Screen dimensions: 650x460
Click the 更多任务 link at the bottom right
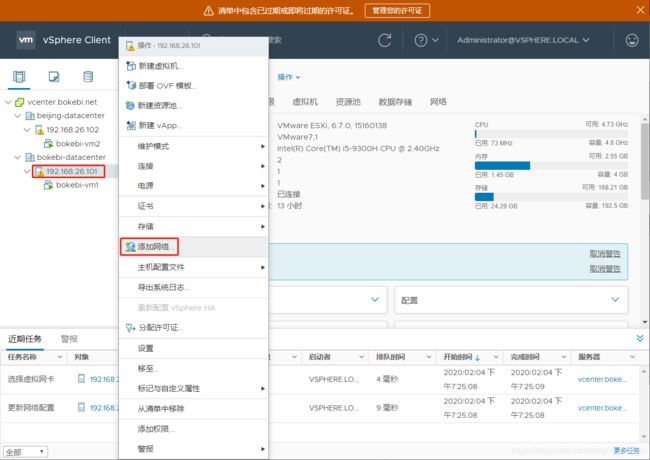tap(626, 450)
